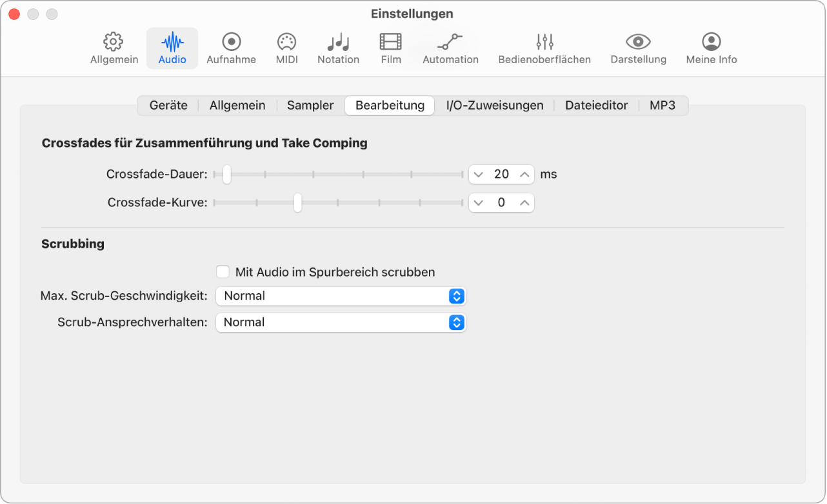827x504 pixels.
Task: Click the Crossfade-Dauer value field
Action: [x=502, y=174]
